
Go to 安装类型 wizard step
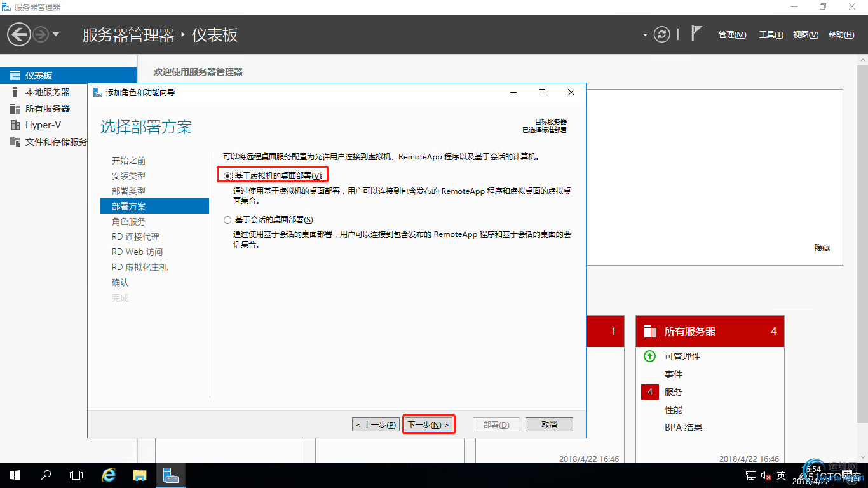(x=128, y=176)
